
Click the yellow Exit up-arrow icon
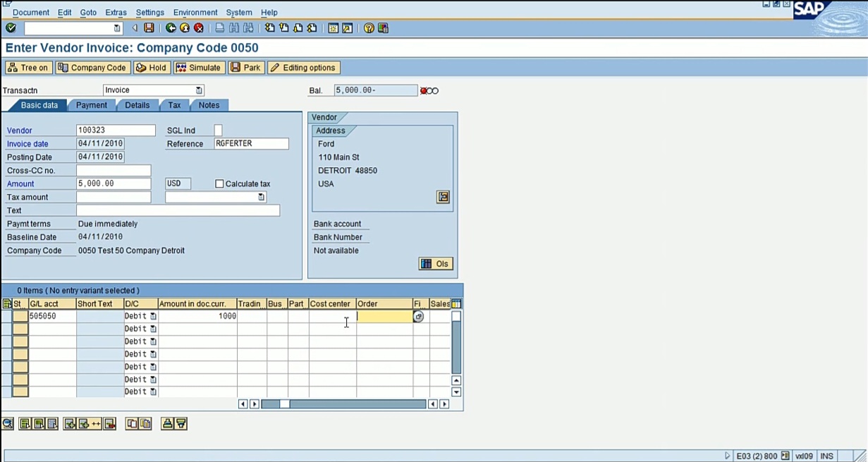pyautogui.click(x=185, y=28)
